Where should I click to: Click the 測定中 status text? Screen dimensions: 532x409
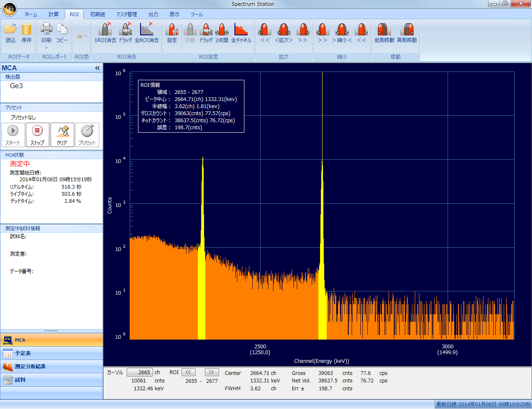20,164
